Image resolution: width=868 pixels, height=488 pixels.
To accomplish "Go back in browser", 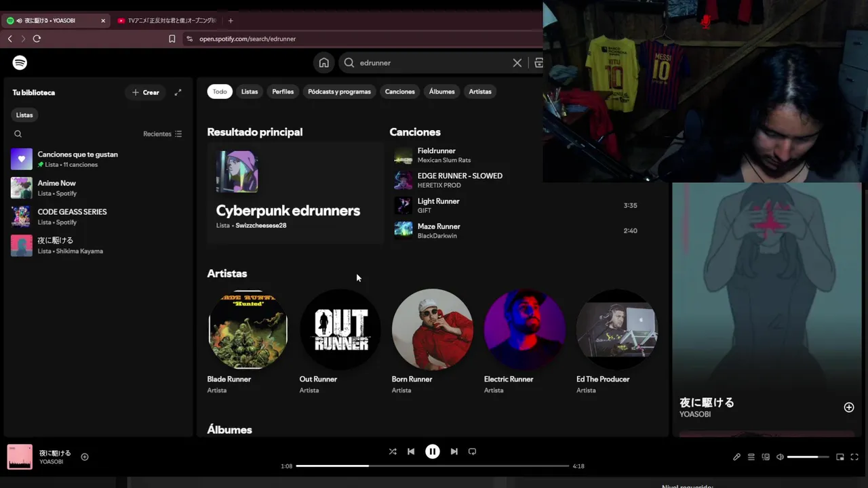I will coord(10,39).
